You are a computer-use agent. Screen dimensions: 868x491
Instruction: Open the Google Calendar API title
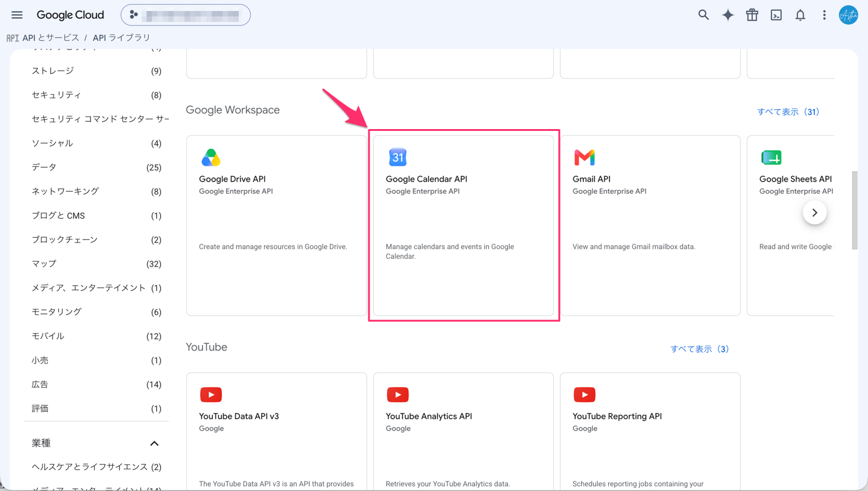(x=426, y=179)
